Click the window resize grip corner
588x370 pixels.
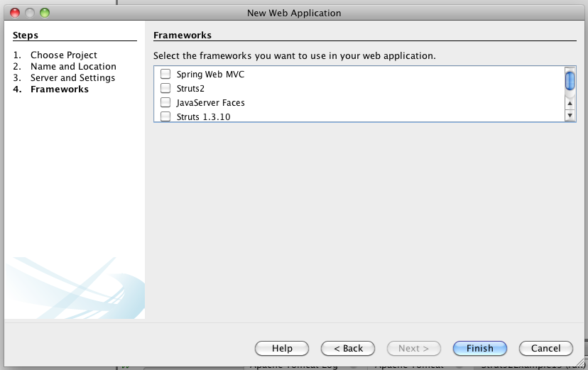click(x=579, y=362)
